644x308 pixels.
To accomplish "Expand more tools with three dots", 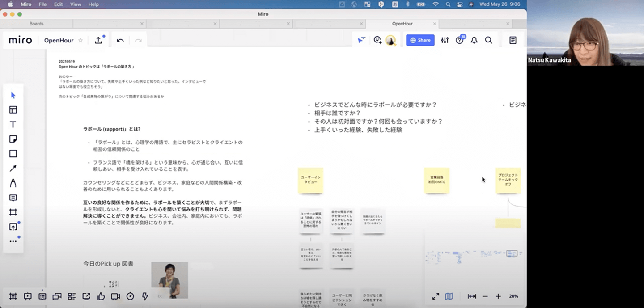I will [13, 241].
